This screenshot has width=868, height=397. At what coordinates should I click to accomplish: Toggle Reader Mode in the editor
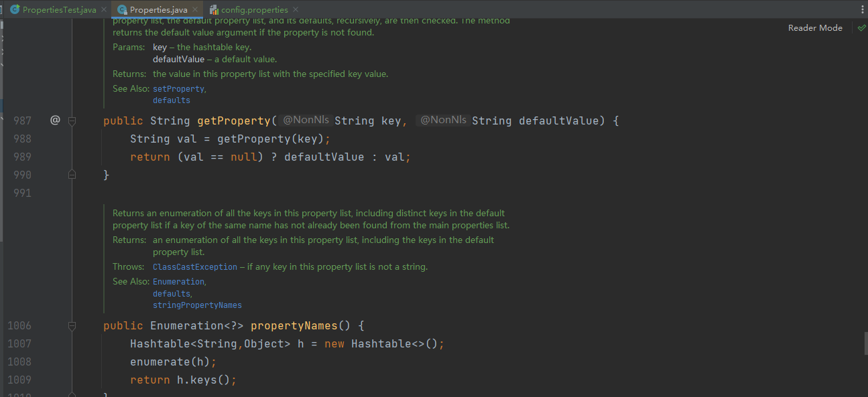tap(815, 28)
